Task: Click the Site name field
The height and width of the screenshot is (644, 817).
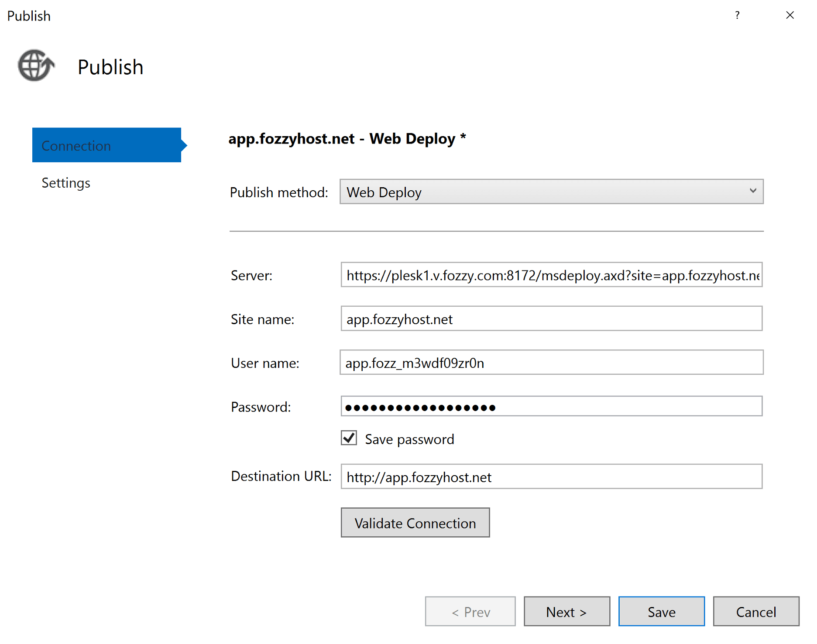Action: pyautogui.click(x=552, y=319)
